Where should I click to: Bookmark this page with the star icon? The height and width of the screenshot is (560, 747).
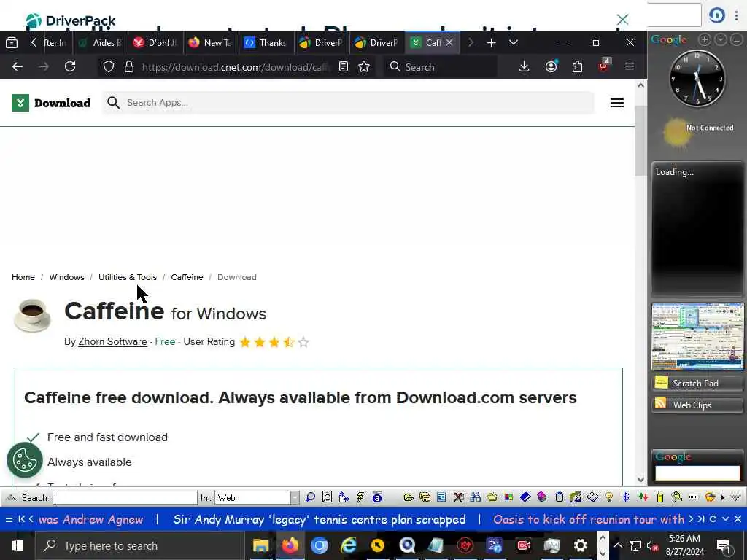pyautogui.click(x=364, y=66)
